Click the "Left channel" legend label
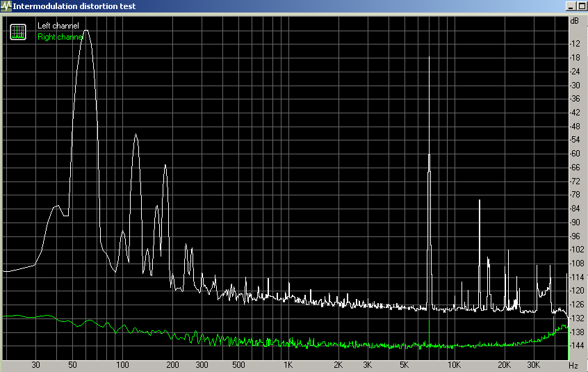The height and width of the screenshot is (372, 588). point(58,26)
